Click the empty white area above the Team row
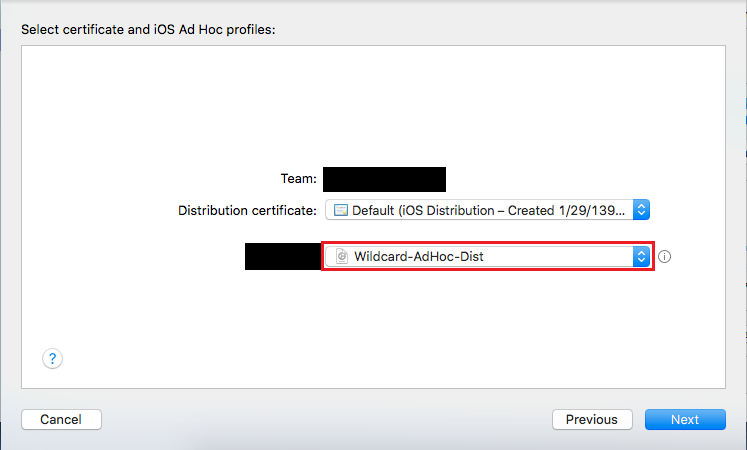 [373, 105]
